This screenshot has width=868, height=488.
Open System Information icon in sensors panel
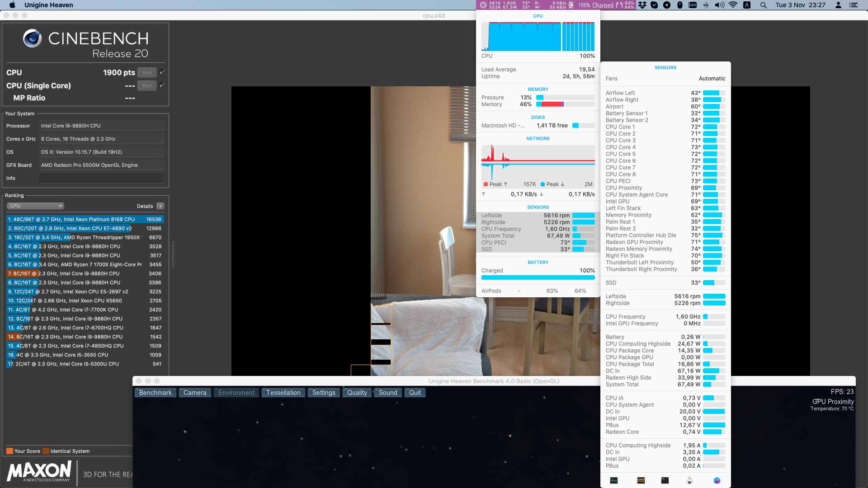pos(689,480)
